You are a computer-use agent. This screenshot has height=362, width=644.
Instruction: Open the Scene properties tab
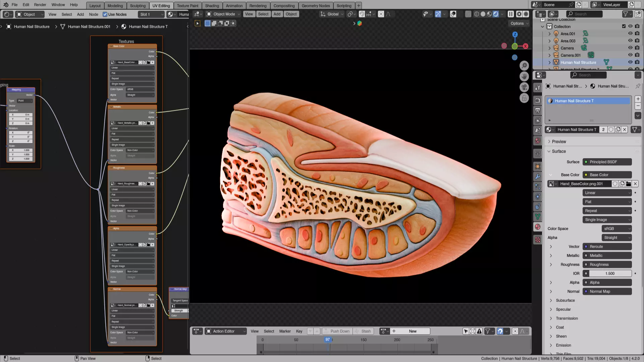click(x=538, y=131)
